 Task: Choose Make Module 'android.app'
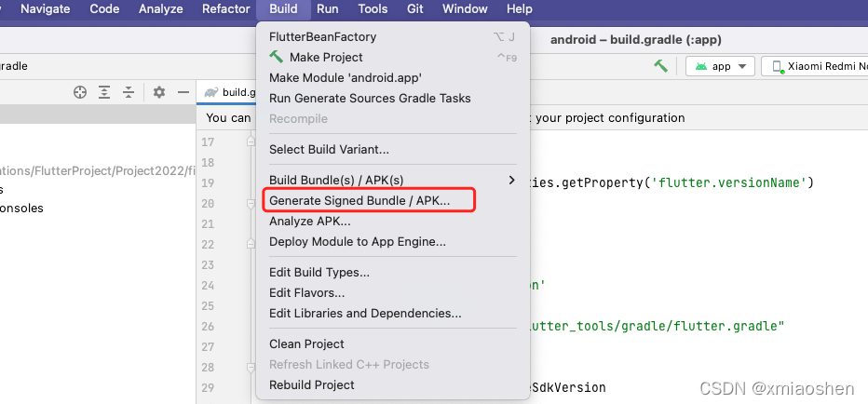pos(393,78)
